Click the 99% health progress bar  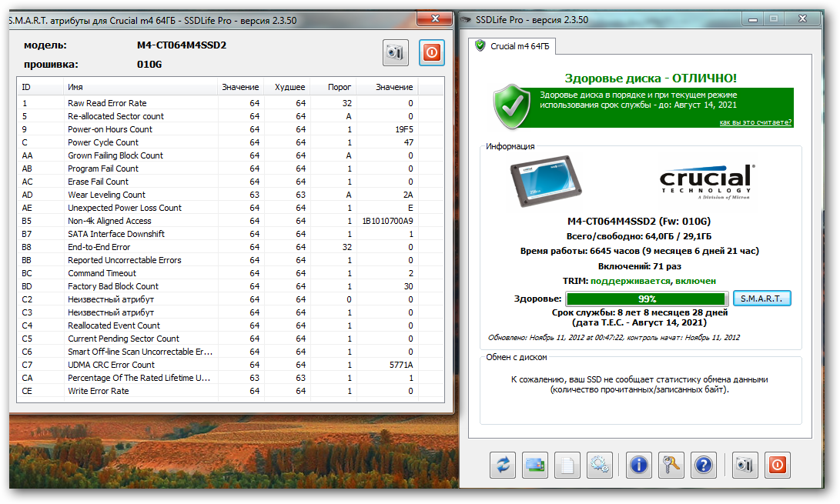647,299
